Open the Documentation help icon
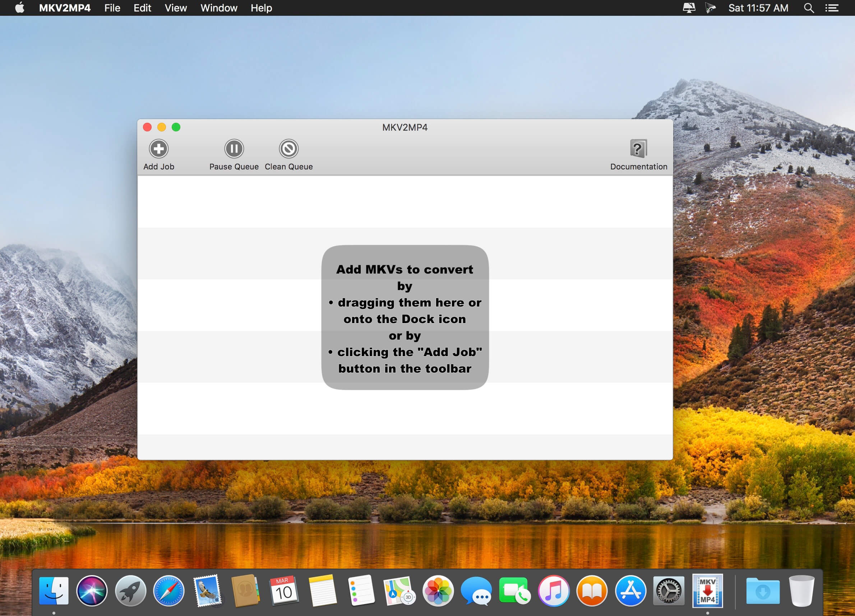The height and width of the screenshot is (616, 855). (638, 149)
